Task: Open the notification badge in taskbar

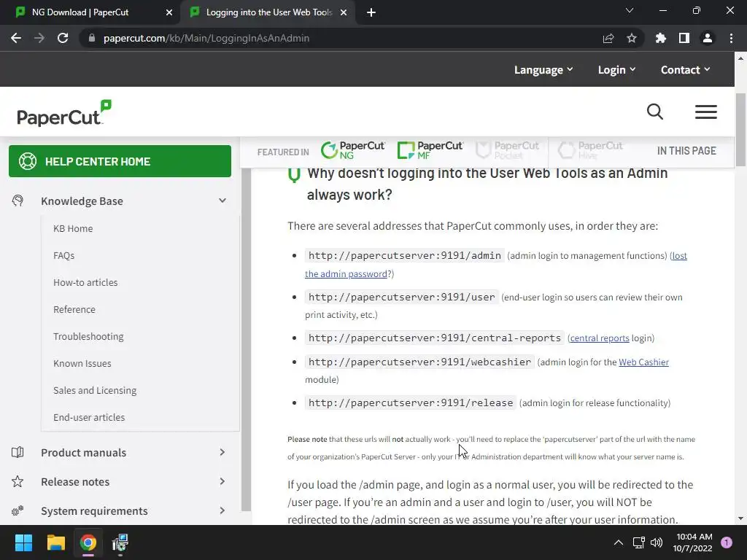Action: (727, 542)
